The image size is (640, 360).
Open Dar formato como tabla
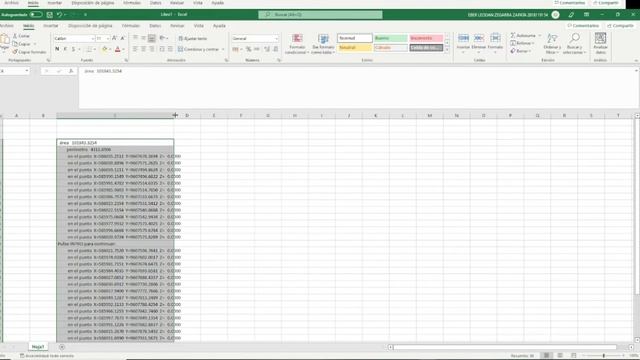coord(323,44)
